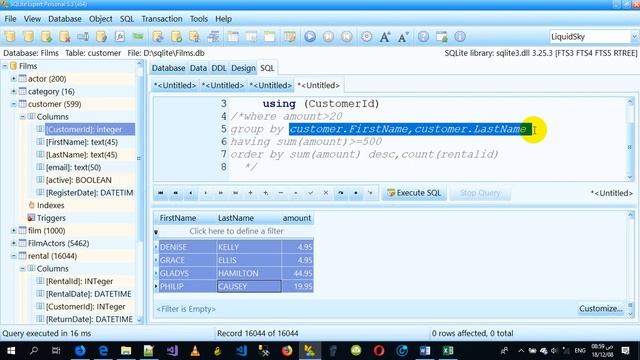Decrease font size with smaller A icon
The width and height of the screenshot is (640, 360).
tap(403, 37)
